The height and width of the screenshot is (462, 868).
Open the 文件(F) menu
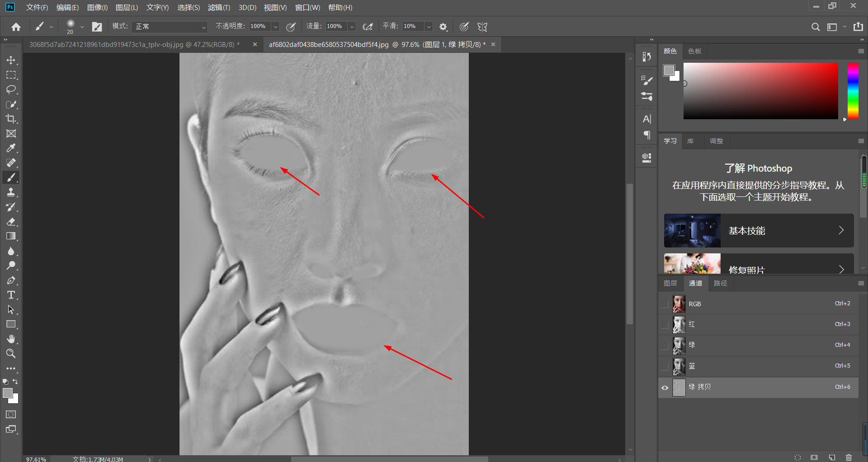[x=37, y=8]
